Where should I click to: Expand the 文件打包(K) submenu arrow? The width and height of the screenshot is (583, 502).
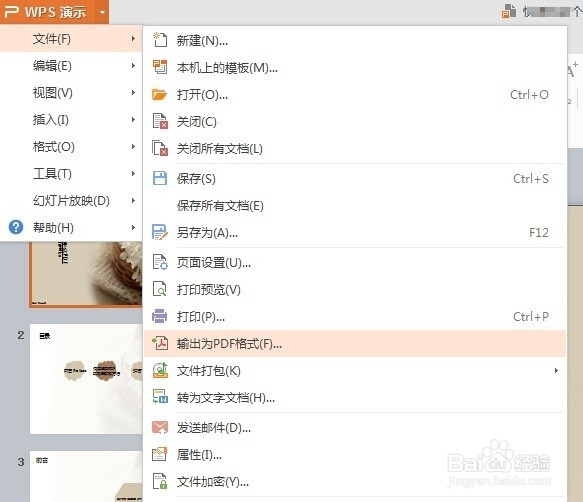click(556, 370)
